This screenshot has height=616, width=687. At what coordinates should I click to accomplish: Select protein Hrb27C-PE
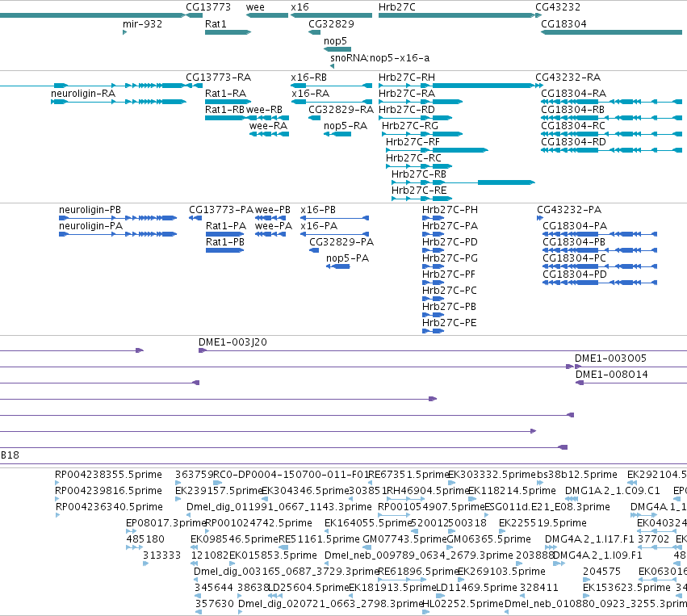point(449,323)
